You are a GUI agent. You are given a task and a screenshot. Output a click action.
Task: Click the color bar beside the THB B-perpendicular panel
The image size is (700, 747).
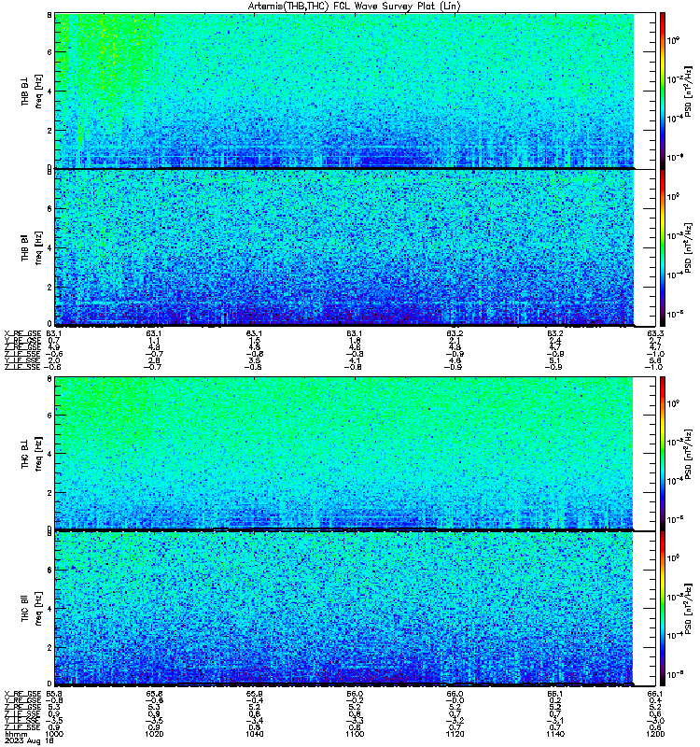pyautogui.click(x=663, y=91)
